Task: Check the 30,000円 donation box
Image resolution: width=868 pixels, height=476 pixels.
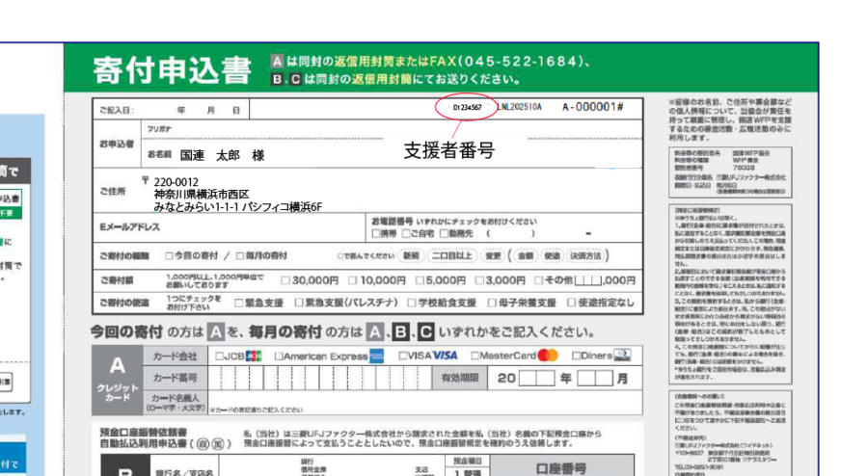Action: [285, 280]
